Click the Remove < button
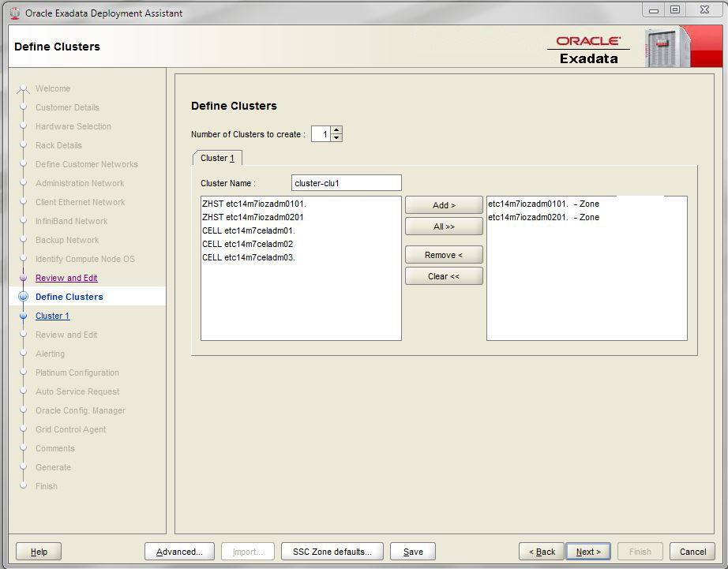The image size is (728, 569). (x=444, y=255)
